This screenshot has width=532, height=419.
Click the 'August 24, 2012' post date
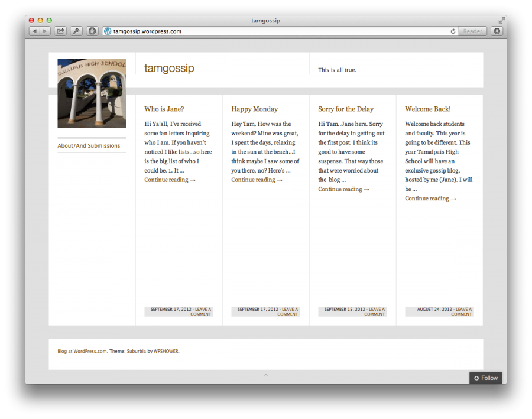[434, 309]
